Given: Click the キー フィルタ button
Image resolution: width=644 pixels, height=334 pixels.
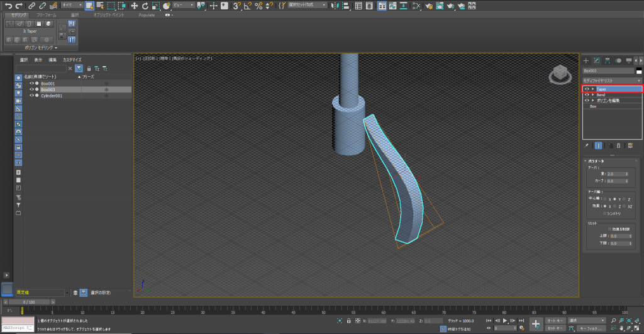Looking at the screenshot, I should pyautogui.click(x=591, y=328).
